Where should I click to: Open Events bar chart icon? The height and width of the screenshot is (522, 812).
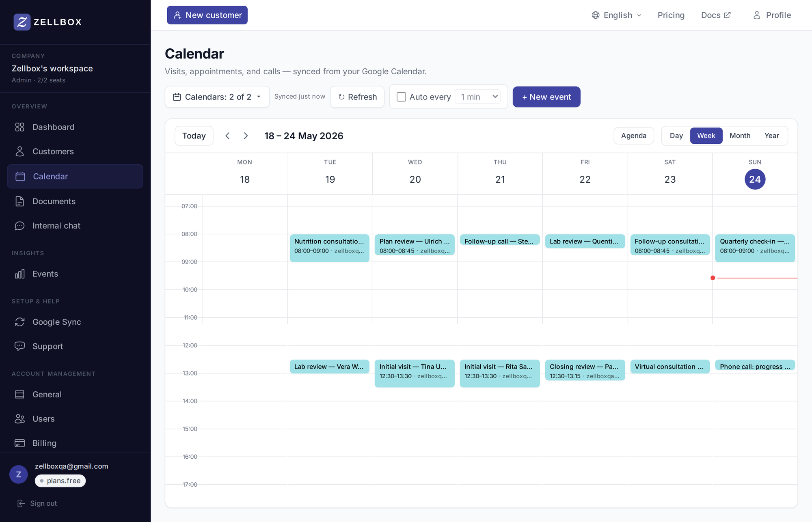(x=19, y=274)
